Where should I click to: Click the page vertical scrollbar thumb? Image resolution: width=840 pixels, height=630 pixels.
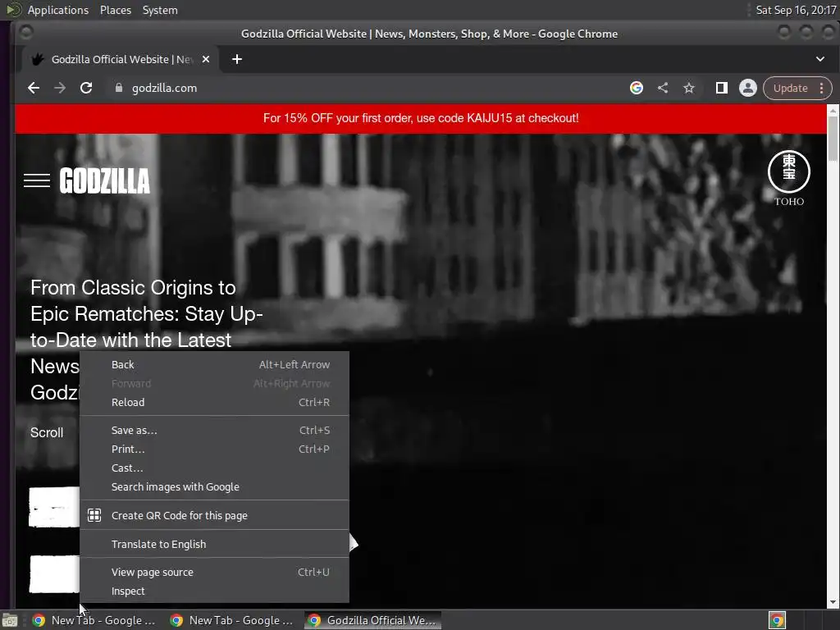pyautogui.click(x=833, y=138)
